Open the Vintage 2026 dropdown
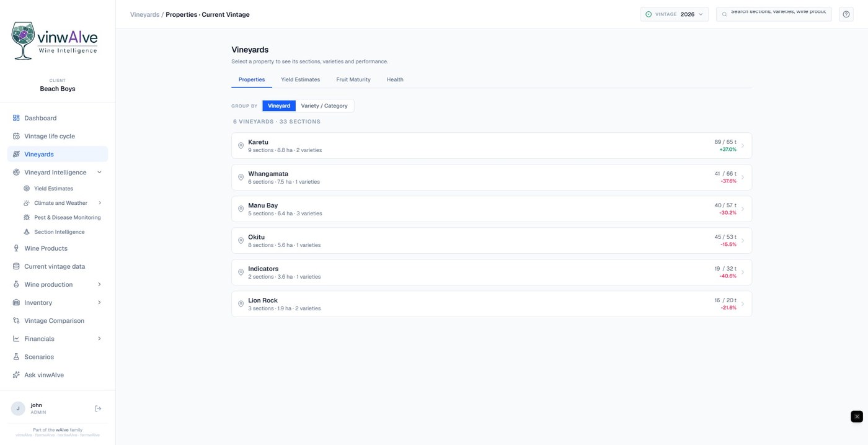Screen dimensions: 868x445 (675, 14)
